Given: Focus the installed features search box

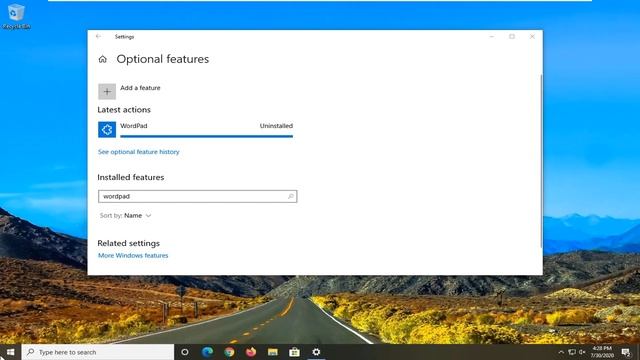Looking at the screenshot, I should click(x=198, y=196).
